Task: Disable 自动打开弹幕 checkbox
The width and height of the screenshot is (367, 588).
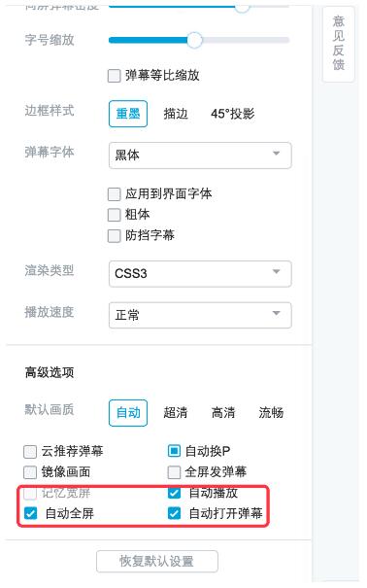Action: tap(174, 513)
